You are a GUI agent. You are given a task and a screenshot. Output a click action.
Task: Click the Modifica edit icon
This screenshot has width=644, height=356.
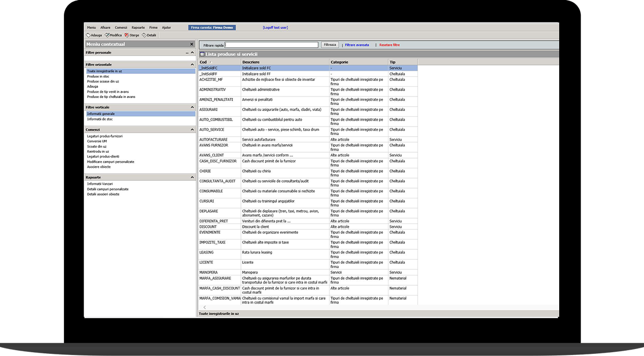(107, 35)
